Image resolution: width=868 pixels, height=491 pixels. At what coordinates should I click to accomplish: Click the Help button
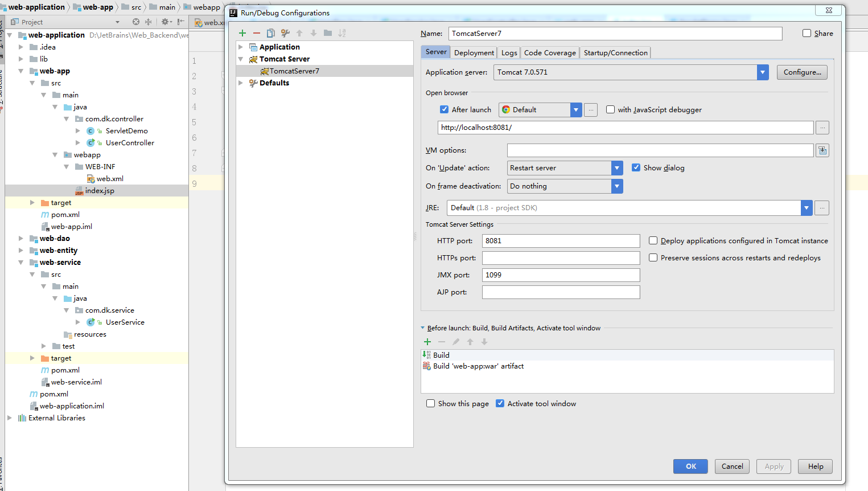pyautogui.click(x=815, y=466)
